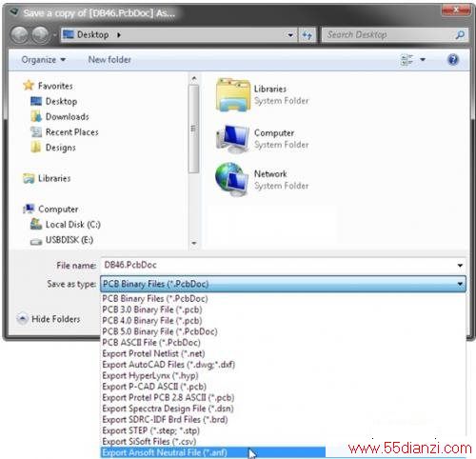Click the change view icon
This screenshot has height=459, width=476.
(407, 60)
